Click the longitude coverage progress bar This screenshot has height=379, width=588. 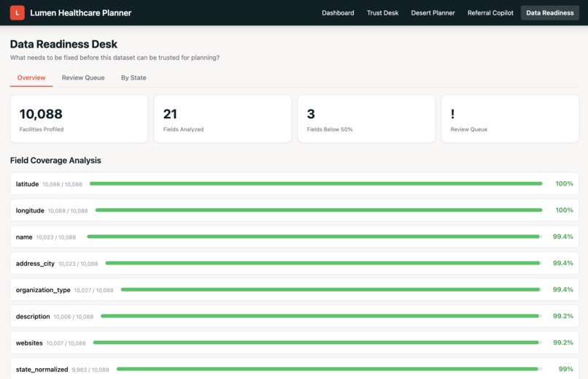(x=319, y=210)
